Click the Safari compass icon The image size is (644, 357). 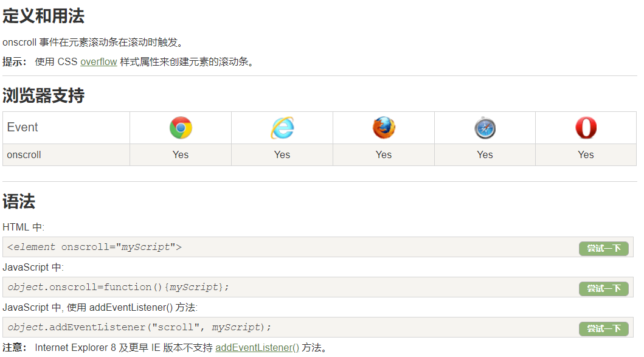pyautogui.click(x=485, y=128)
